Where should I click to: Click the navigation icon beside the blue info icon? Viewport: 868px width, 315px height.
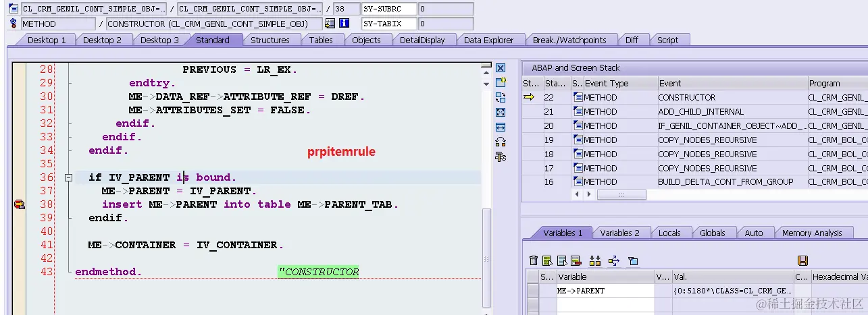pos(330,24)
